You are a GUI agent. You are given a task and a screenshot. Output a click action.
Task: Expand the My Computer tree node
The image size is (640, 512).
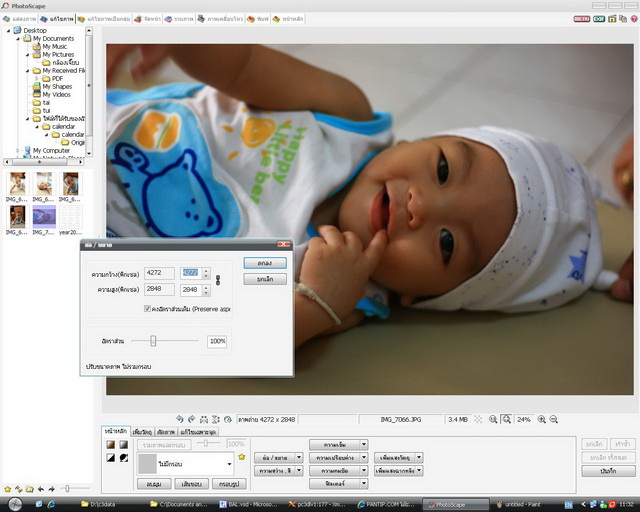click(x=18, y=150)
